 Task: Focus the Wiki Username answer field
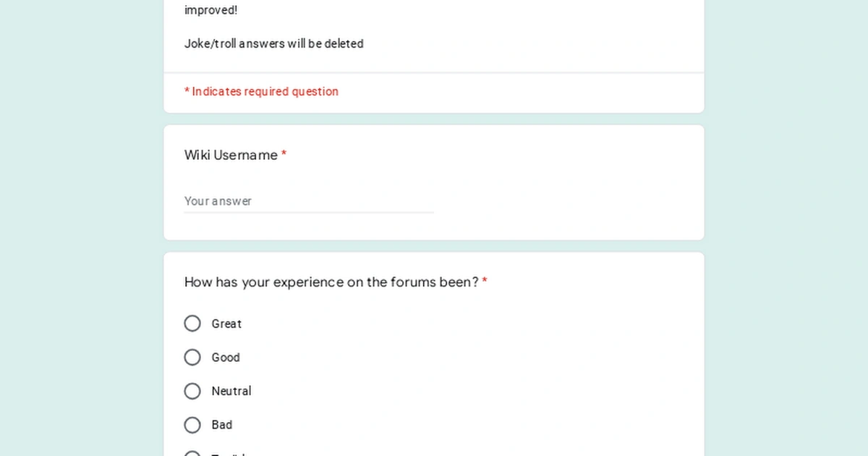(309, 201)
